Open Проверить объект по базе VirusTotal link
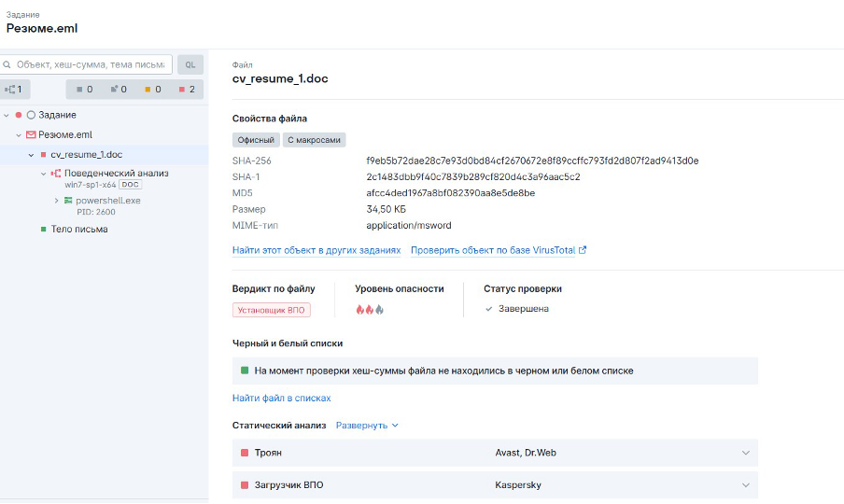Image resolution: width=844 pixels, height=504 pixels. coord(493,250)
